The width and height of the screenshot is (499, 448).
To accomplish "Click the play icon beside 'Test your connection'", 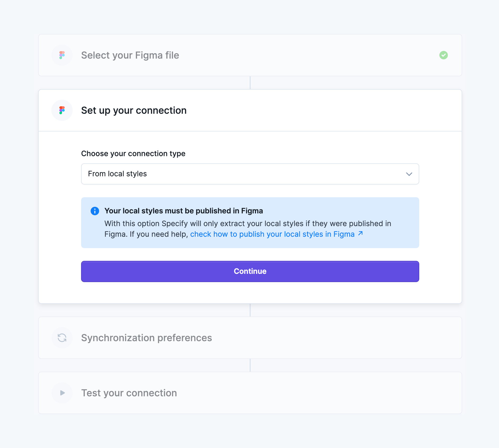I will (62, 393).
